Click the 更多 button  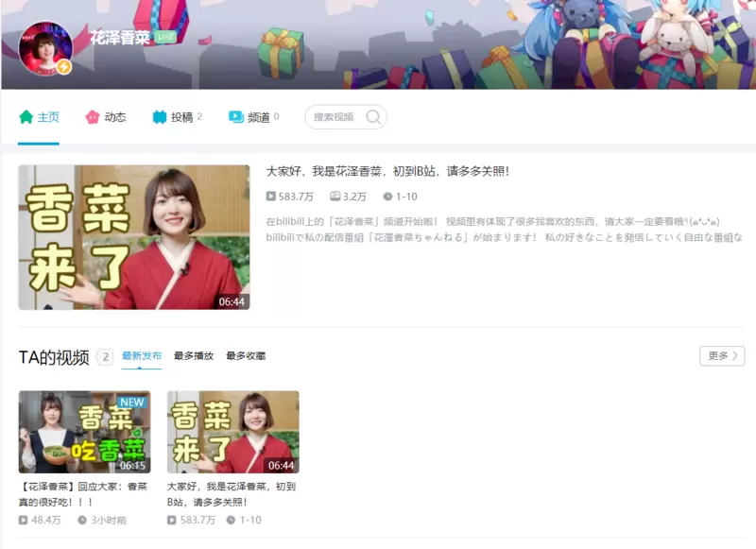[722, 355]
